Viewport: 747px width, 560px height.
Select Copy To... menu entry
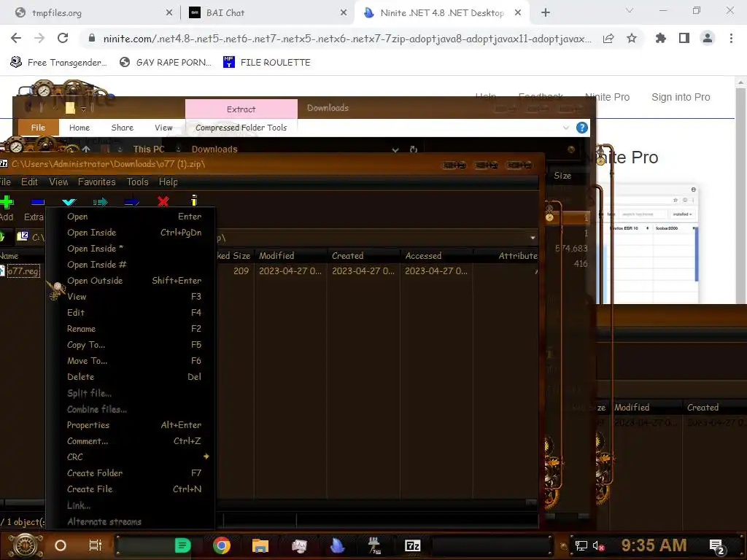tap(130, 345)
